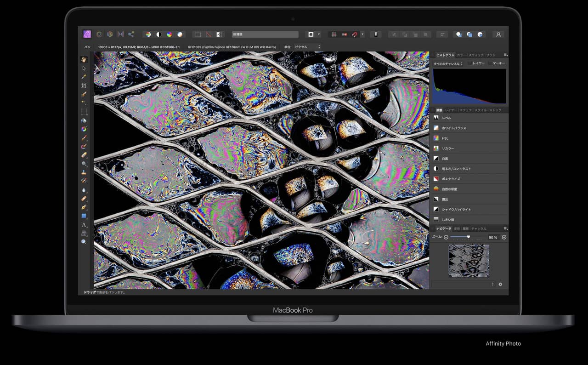The image size is (588, 365).
Task: Choose the Artistic Text tool
Action: point(84,225)
